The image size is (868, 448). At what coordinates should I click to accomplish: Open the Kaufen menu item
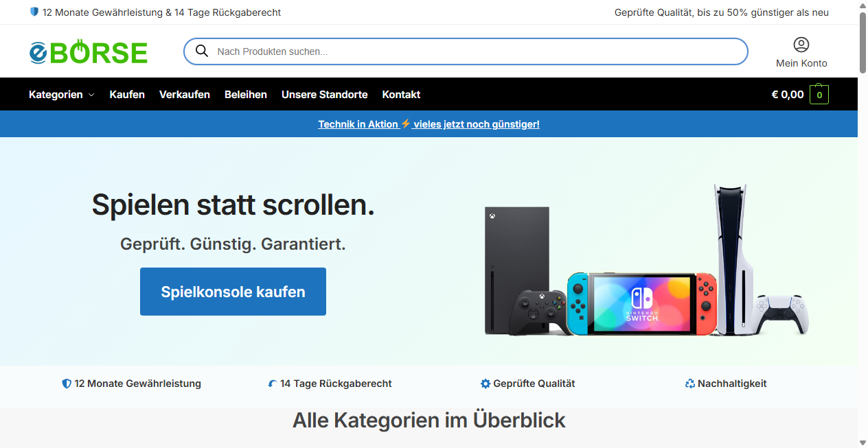click(x=127, y=95)
